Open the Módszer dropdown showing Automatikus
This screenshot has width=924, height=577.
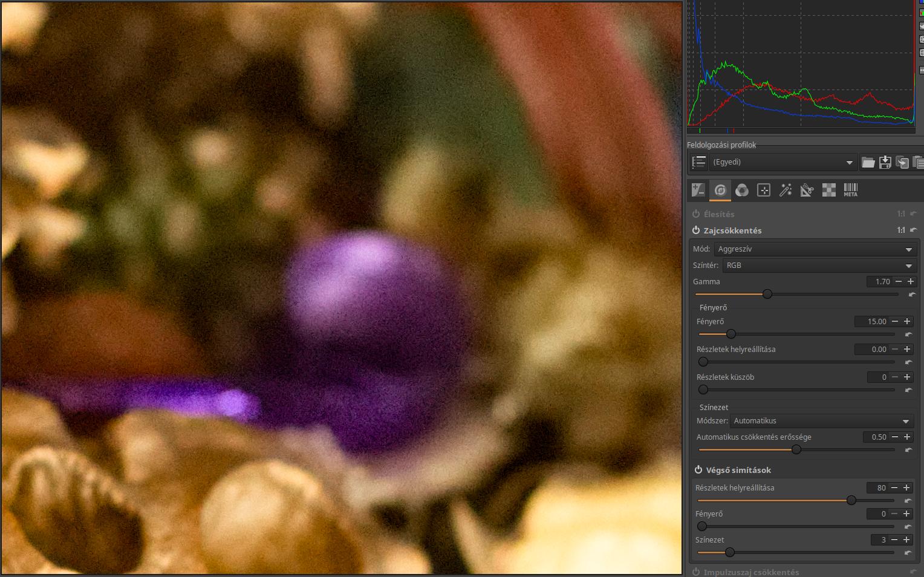pyautogui.click(x=821, y=421)
